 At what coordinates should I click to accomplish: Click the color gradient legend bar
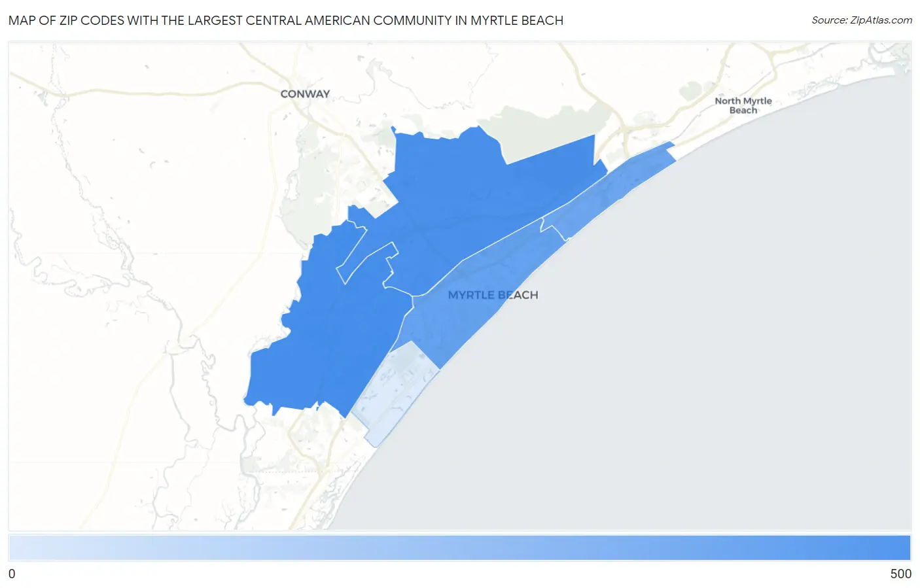(x=459, y=547)
